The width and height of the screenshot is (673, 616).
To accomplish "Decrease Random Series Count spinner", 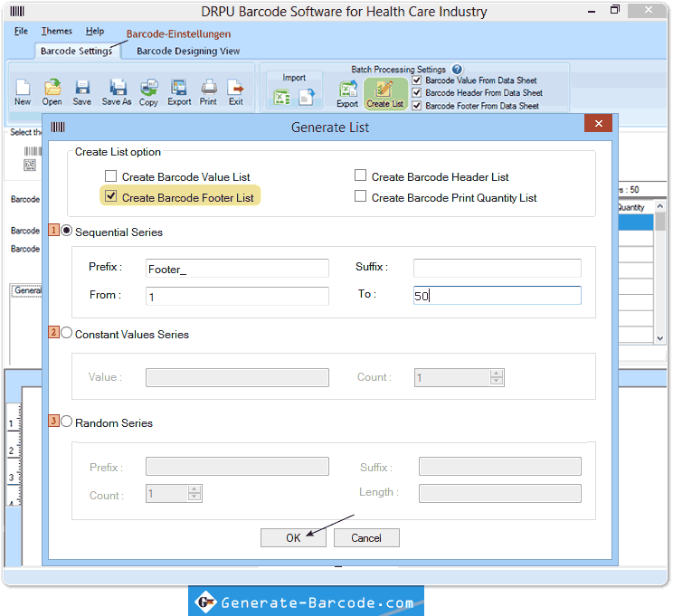I will click(x=194, y=497).
